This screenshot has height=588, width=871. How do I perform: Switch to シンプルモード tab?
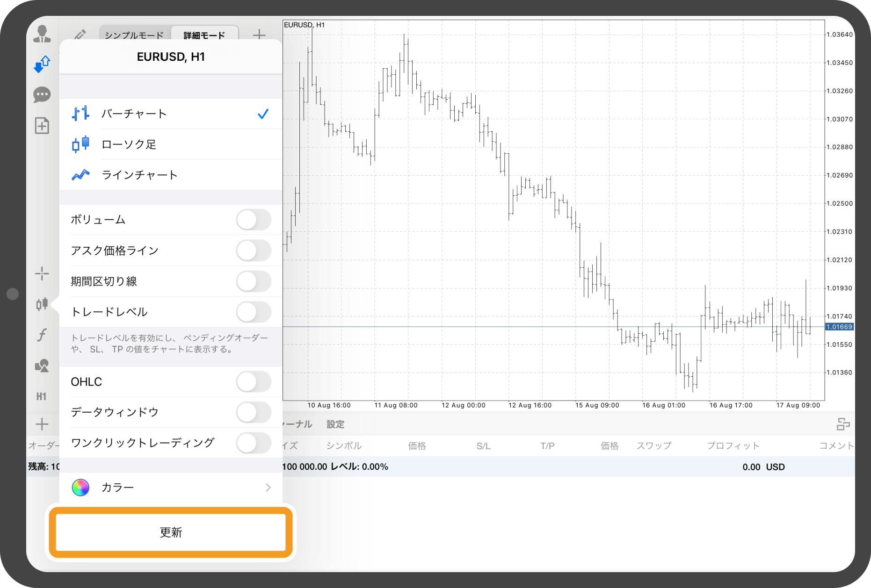[x=134, y=35]
